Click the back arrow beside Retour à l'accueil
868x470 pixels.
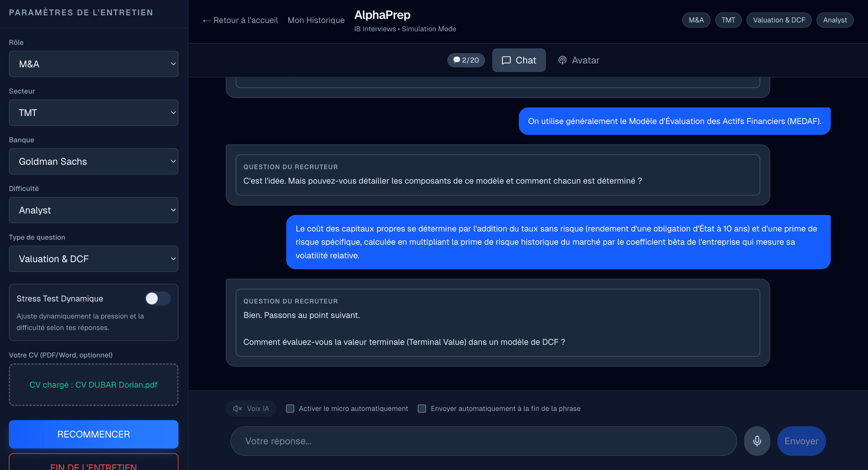[x=207, y=21]
